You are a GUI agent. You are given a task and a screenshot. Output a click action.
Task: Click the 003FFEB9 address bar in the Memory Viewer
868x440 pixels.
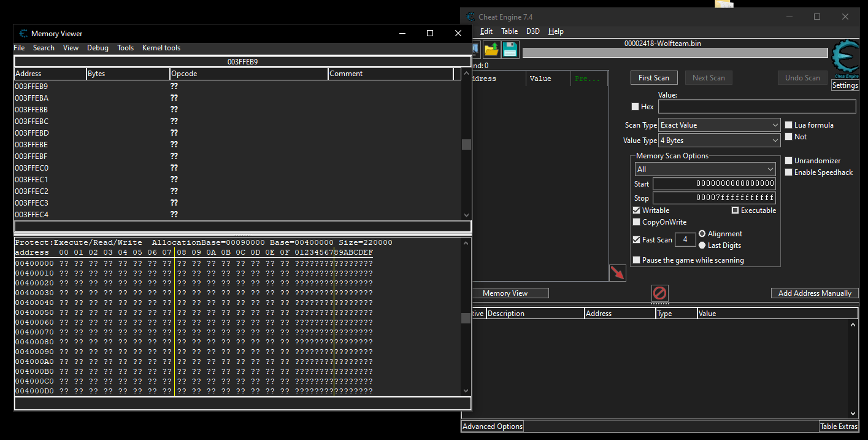point(242,62)
